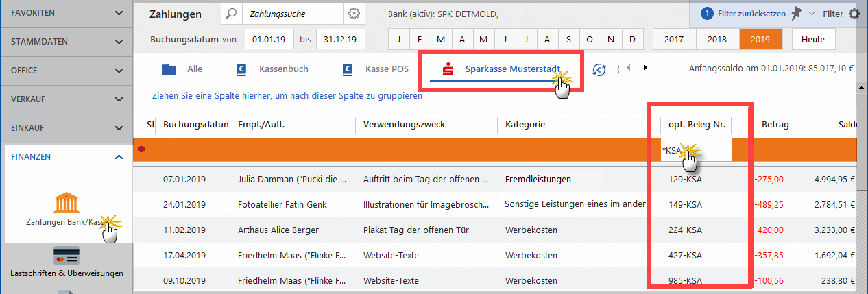
Task: Click the euro refresh sync icon
Action: (x=599, y=69)
